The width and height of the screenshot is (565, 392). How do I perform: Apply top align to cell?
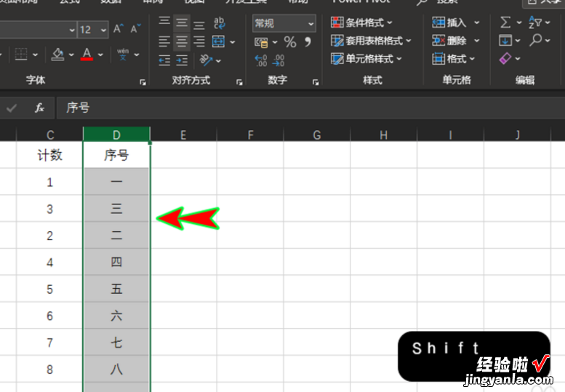pyautogui.click(x=164, y=23)
